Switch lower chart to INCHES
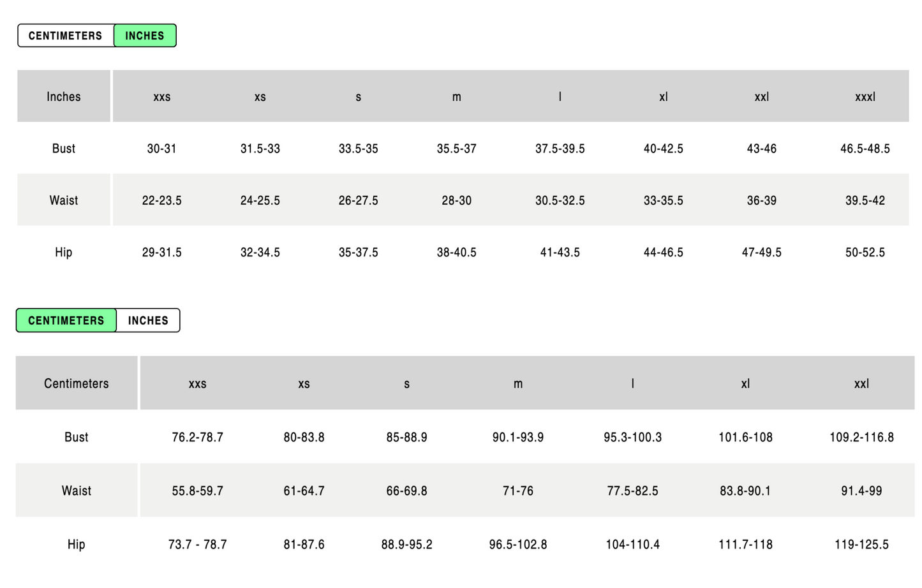 point(148,320)
